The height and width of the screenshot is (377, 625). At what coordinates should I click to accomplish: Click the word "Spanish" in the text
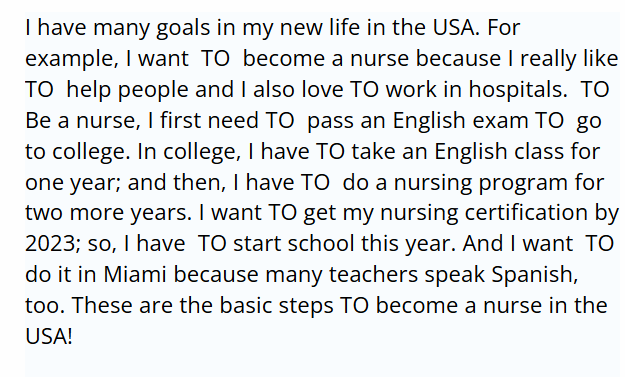coord(535,275)
